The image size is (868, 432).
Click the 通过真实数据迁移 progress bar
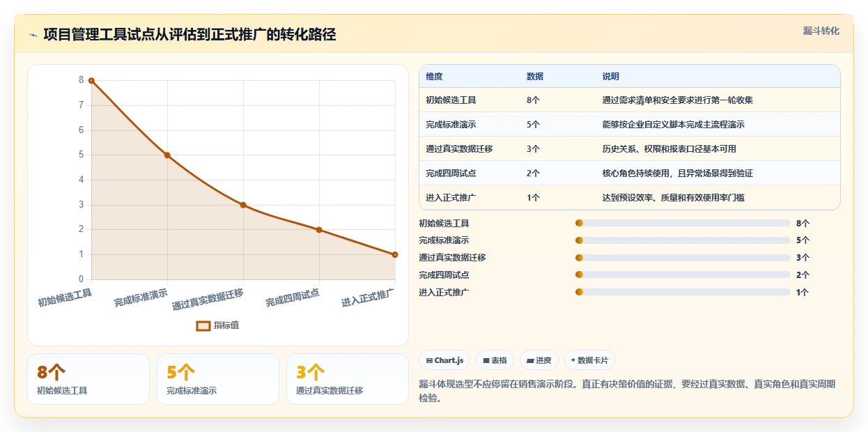click(683, 258)
